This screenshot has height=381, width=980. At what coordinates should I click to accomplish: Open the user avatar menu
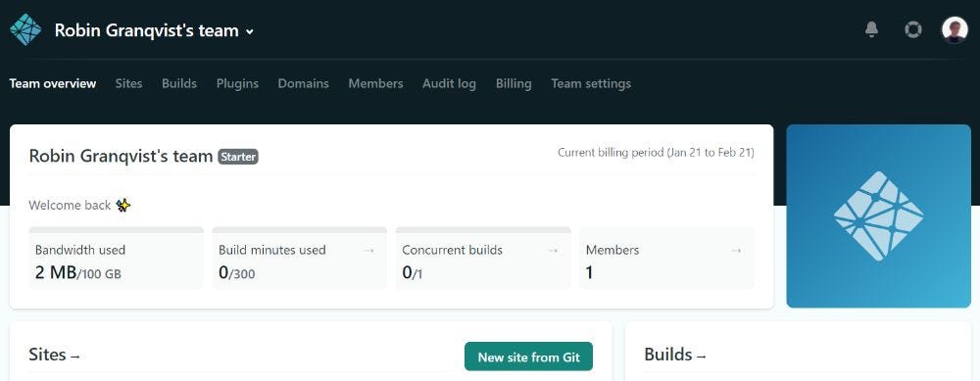[x=955, y=29]
